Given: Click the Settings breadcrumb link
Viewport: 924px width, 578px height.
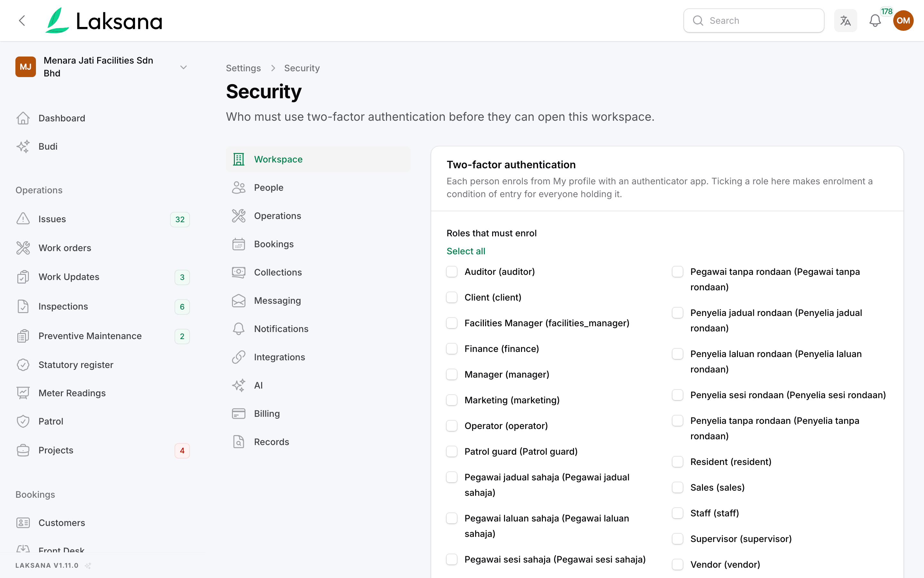Looking at the screenshot, I should pos(243,68).
